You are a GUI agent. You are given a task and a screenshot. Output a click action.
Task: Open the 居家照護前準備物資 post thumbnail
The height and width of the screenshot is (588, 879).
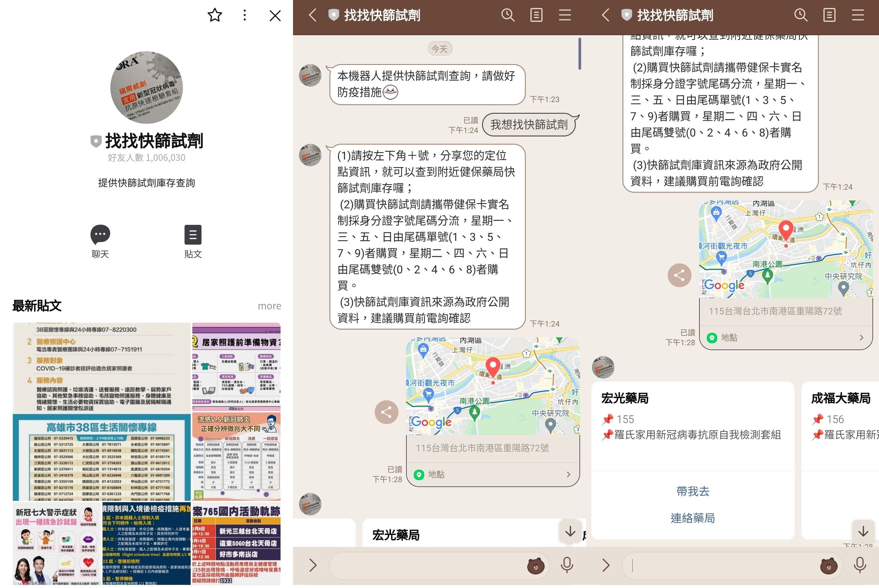coord(236,367)
